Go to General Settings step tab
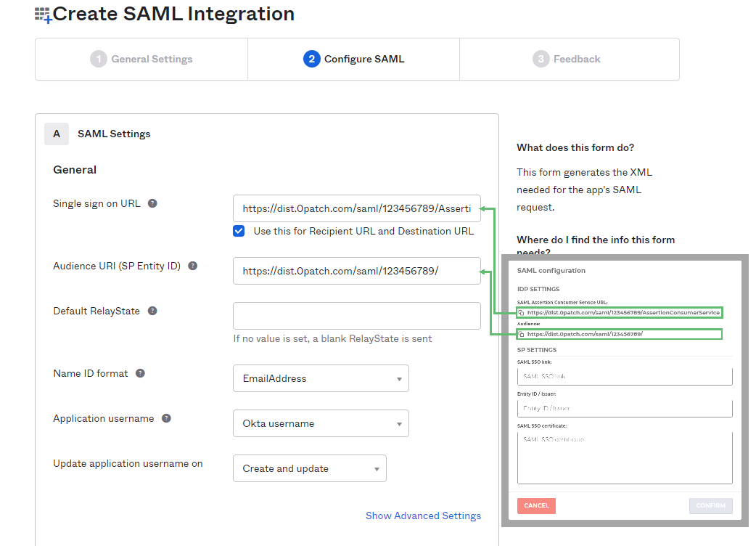Image resolution: width=756 pixels, height=546 pixels. click(x=141, y=60)
